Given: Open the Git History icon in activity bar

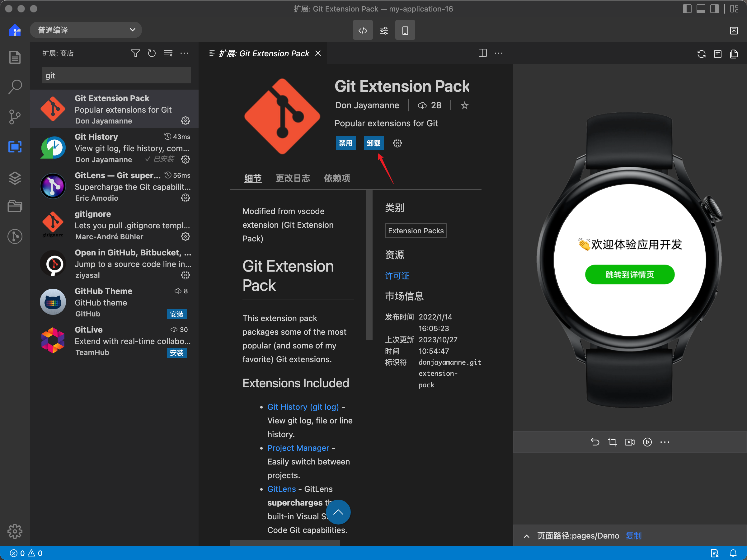Looking at the screenshot, I should [x=15, y=236].
